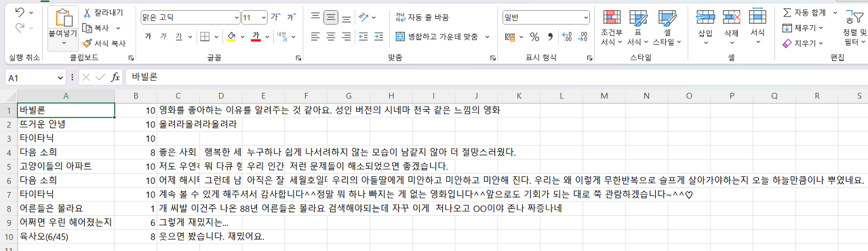
Task: Decrease font size with 가˅ icon
Action: pos(291,17)
